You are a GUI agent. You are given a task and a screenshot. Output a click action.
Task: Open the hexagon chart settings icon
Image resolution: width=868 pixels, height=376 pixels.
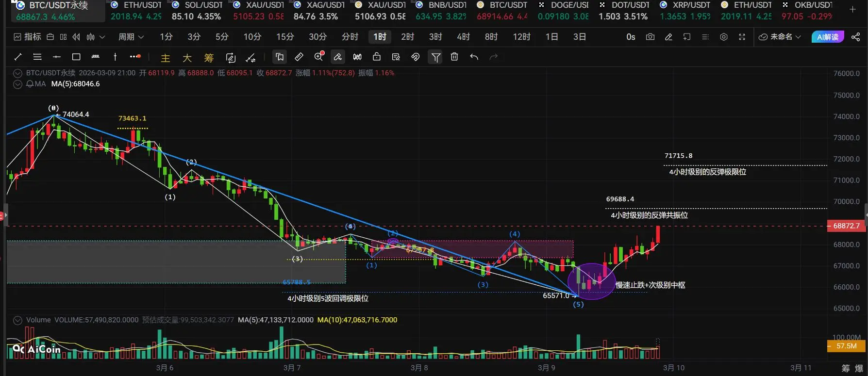point(724,37)
